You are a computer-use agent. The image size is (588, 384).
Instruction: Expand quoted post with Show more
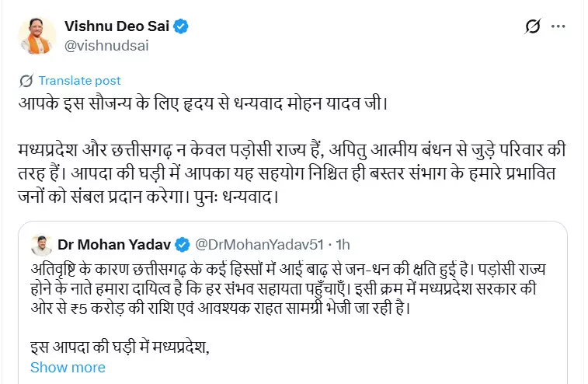pos(68,367)
